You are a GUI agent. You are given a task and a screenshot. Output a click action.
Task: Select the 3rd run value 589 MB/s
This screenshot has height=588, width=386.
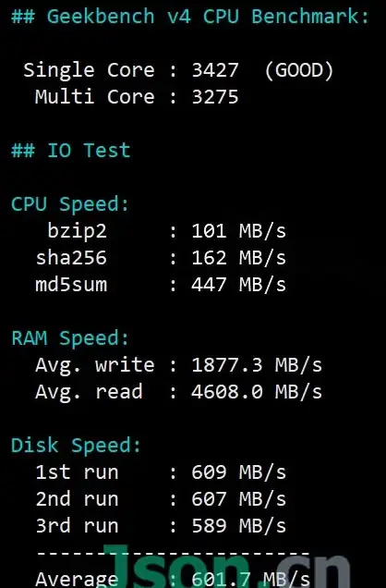(x=238, y=526)
